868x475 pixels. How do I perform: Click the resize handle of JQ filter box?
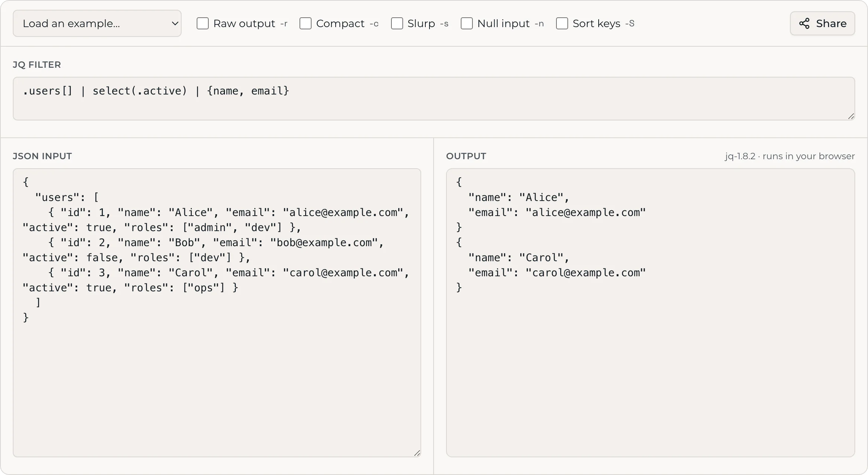(x=851, y=116)
